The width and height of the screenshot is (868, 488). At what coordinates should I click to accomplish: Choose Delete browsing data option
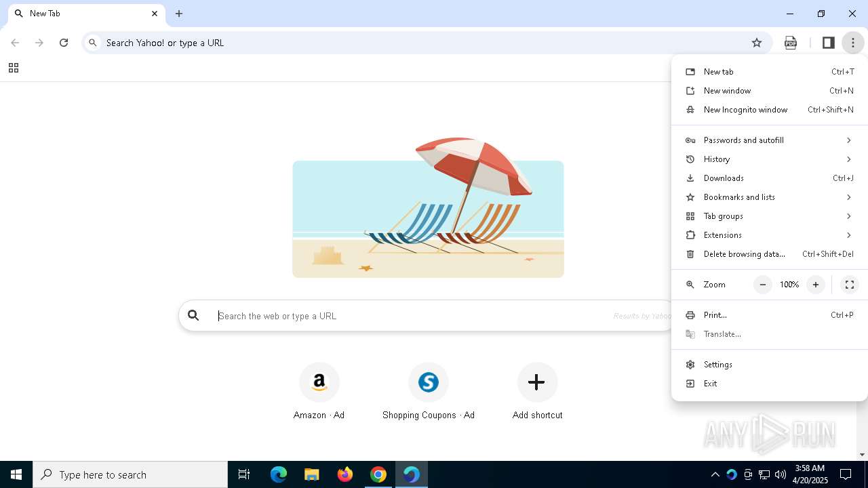(770, 254)
